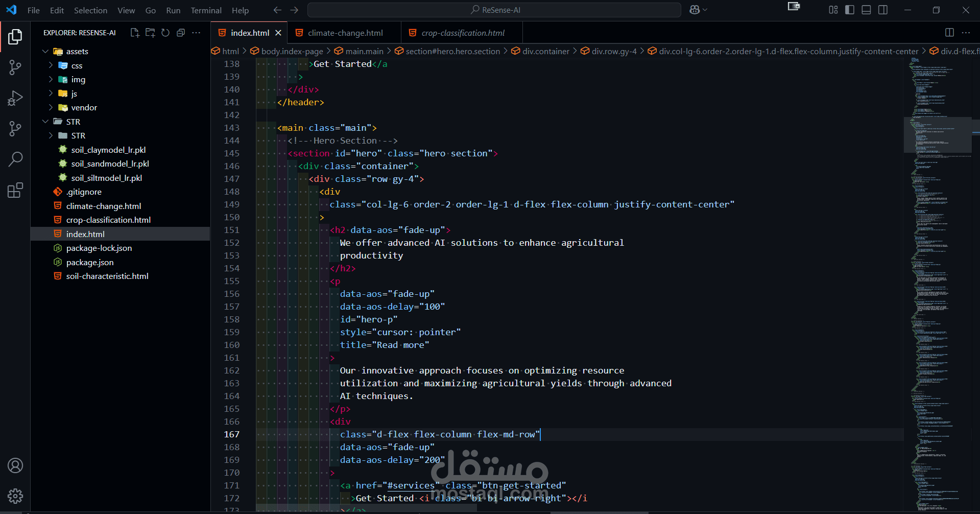The image size is (980, 514).
Task: Collapse the assets folder
Action: coord(45,52)
